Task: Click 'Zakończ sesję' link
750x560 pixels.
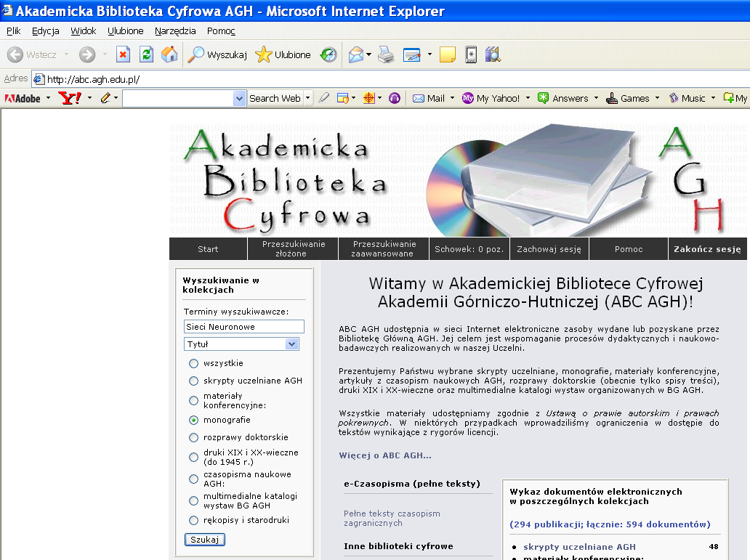Action: pos(707,248)
